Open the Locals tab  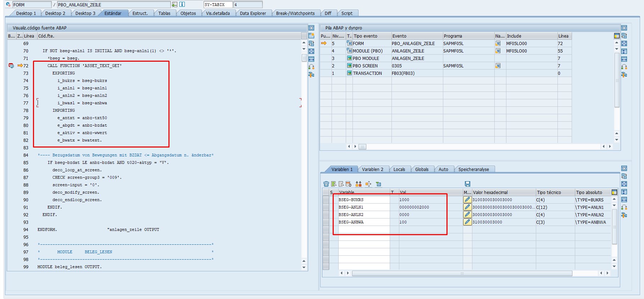pyautogui.click(x=399, y=169)
